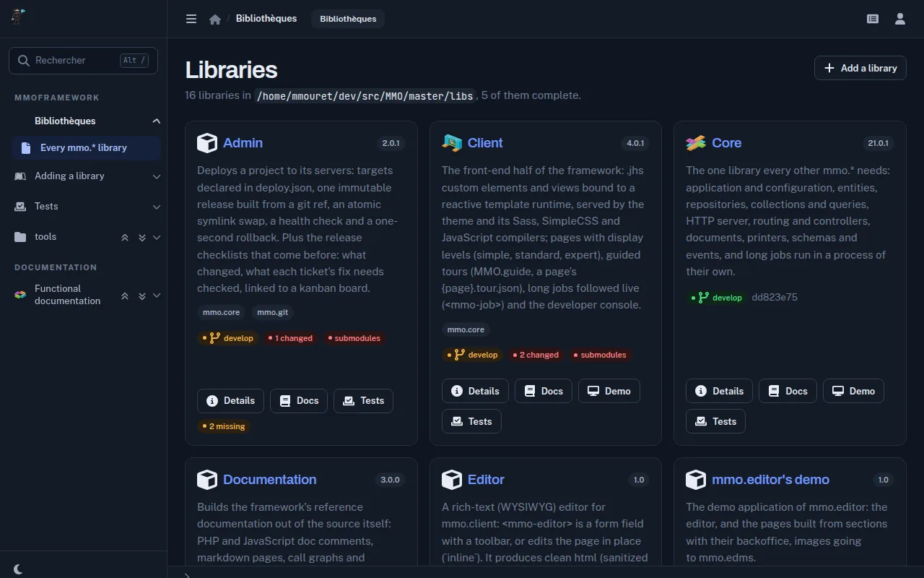Collapse all items under tools
The height and width of the screenshot is (578, 924).
(x=125, y=237)
